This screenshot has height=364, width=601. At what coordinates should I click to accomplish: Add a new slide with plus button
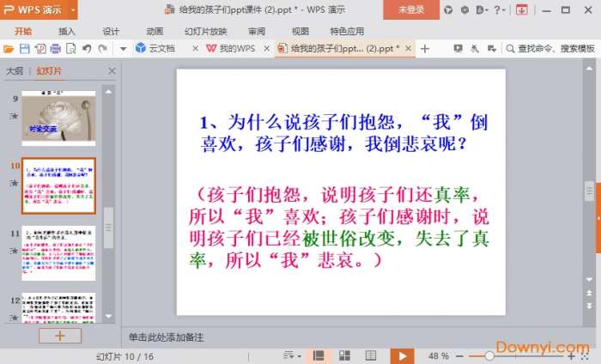pos(60,336)
